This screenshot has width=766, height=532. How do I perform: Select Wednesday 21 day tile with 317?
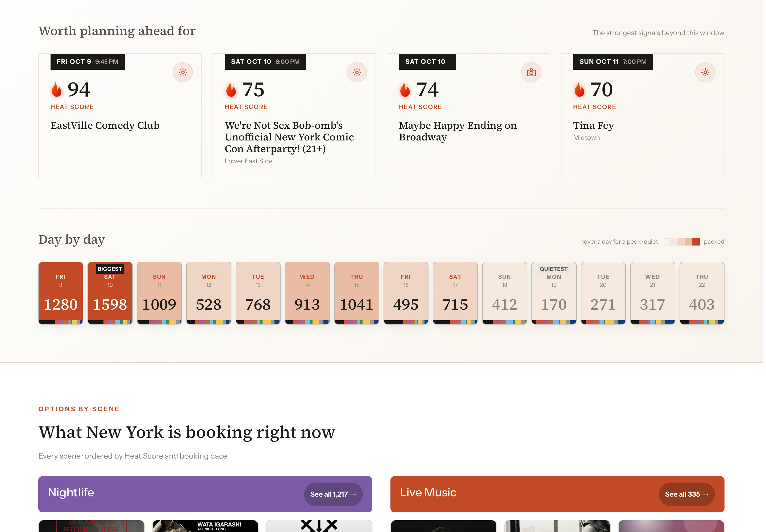tap(652, 293)
